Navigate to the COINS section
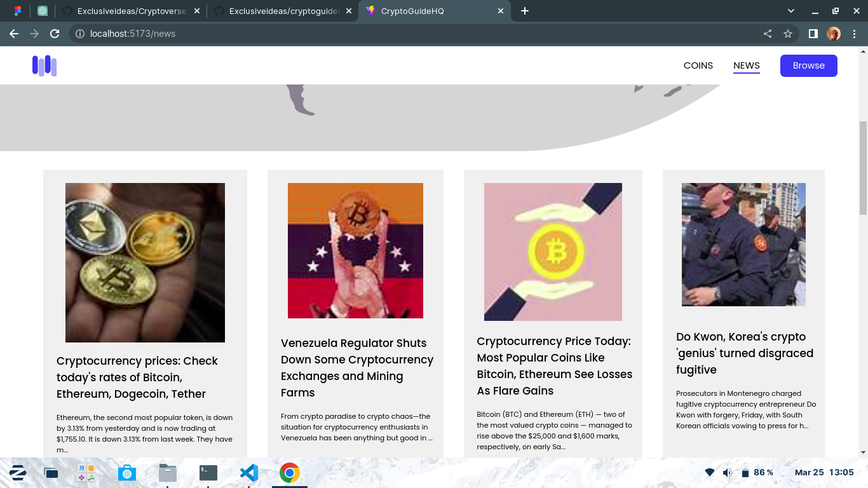The height and width of the screenshot is (488, 868). [698, 65]
